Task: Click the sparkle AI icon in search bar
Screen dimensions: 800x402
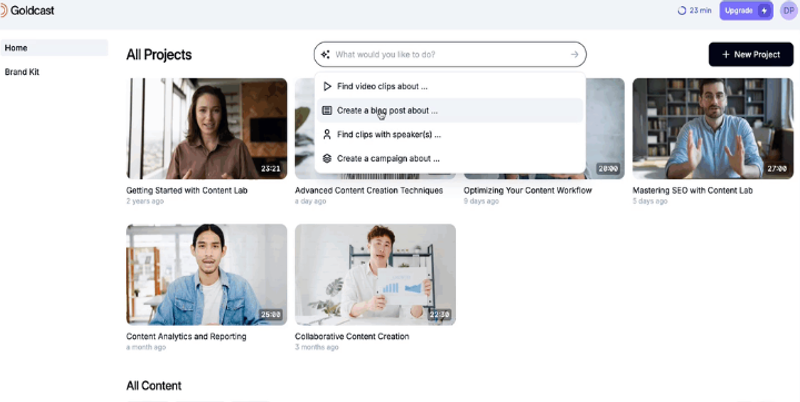Action: tap(325, 54)
